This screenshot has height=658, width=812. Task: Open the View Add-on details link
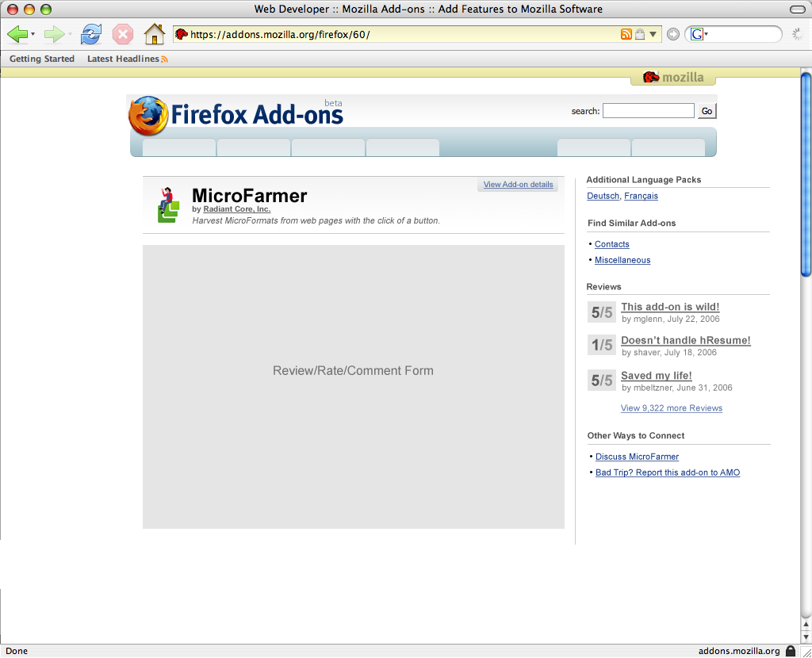[518, 184]
